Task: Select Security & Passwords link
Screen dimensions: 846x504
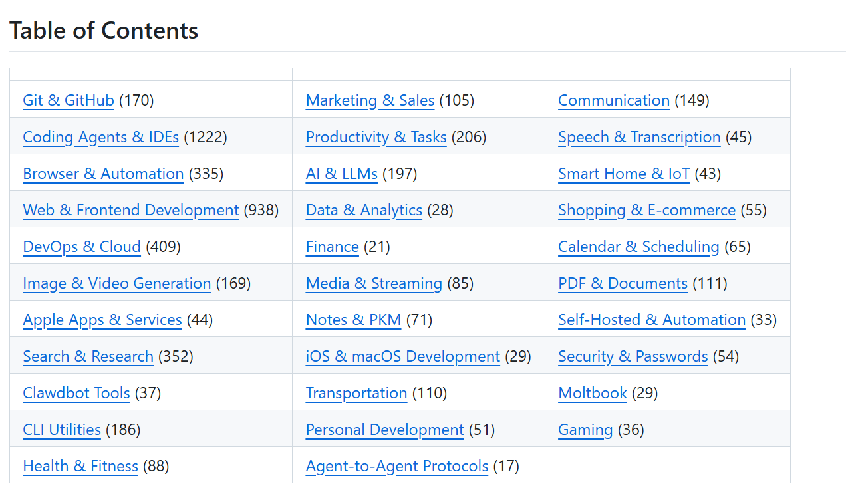Action: click(x=633, y=356)
